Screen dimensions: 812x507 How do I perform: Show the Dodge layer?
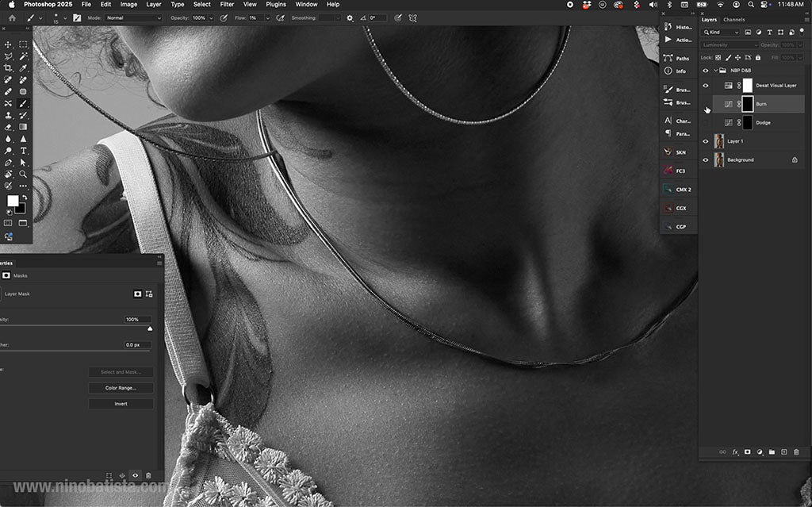pyautogui.click(x=706, y=122)
